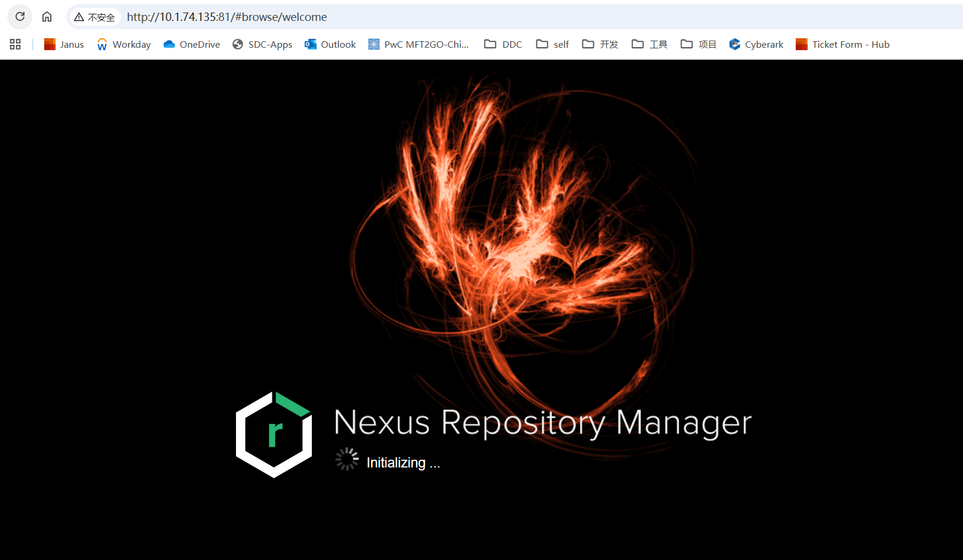Expand the 项目 bookmark folder
Viewport: 963px width, 560px height.
698,44
